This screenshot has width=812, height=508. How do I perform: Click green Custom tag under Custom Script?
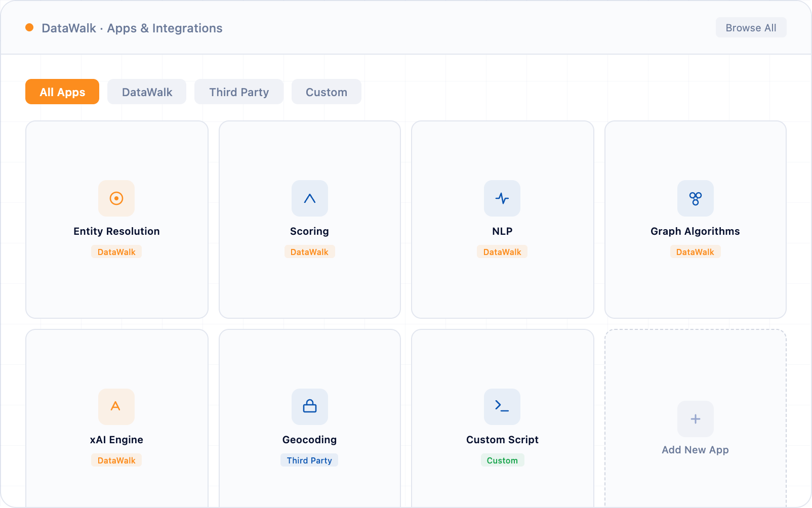pyautogui.click(x=502, y=460)
